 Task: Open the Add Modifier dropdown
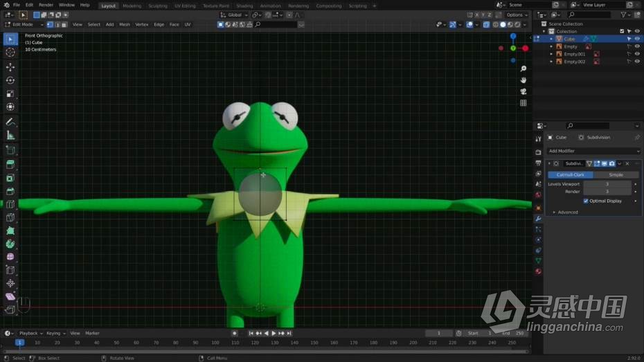[x=593, y=151]
